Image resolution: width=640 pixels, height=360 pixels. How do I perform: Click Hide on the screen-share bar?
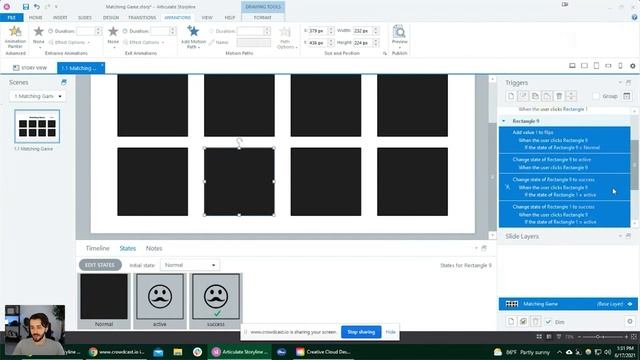pos(391,332)
